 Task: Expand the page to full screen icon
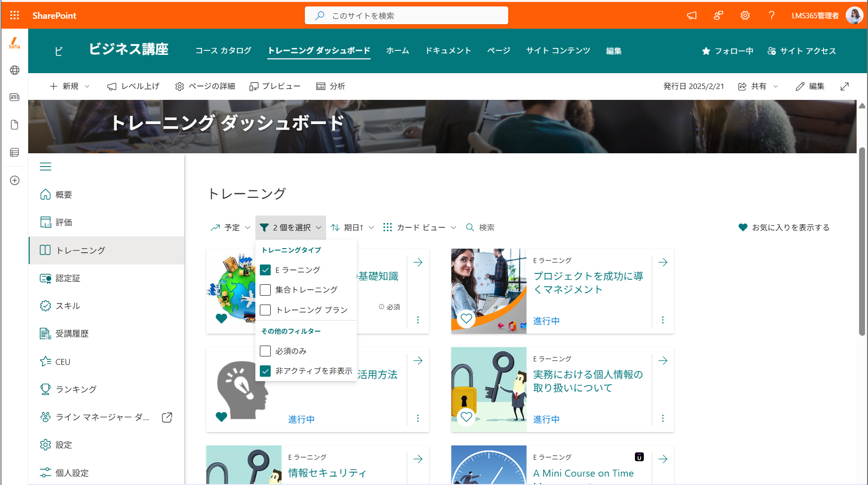click(x=845, y=87)
